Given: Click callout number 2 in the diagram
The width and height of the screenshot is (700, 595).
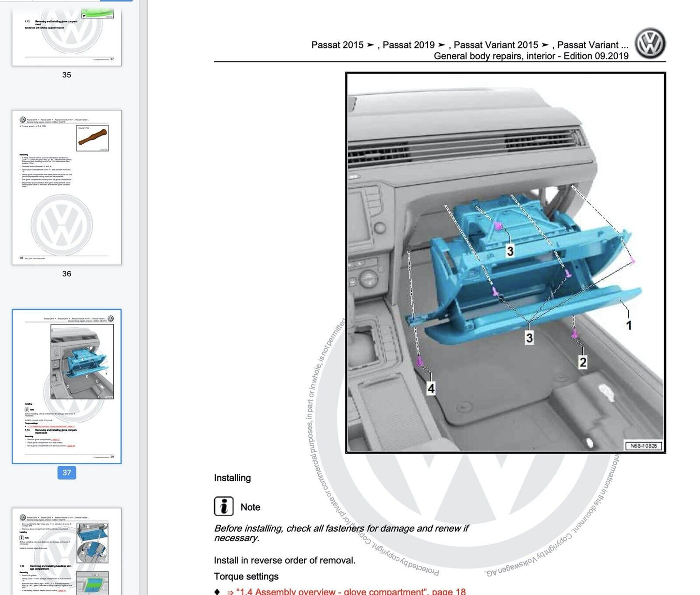Looking at the screenshot, I should point(583,362).
